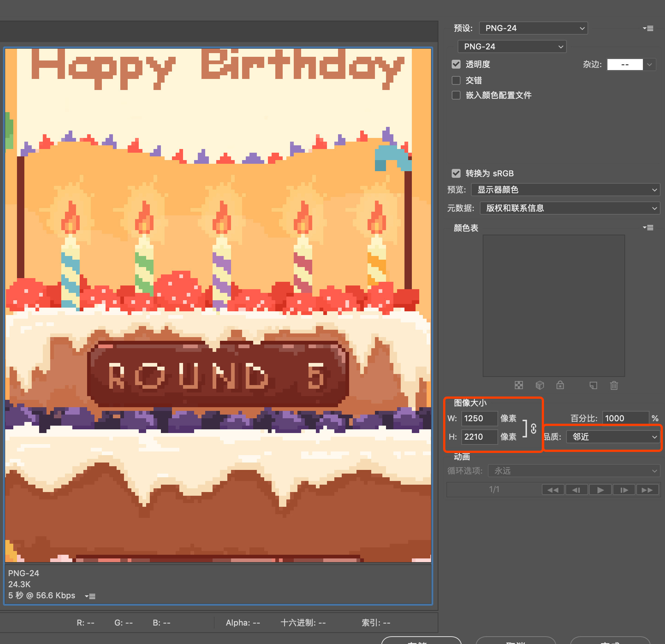The height and width of the screenshot is (644, 665).
Task: Uncheck the 转换为 sRGB checkbox
Action: pyautogui.click(x=456, y=173)
